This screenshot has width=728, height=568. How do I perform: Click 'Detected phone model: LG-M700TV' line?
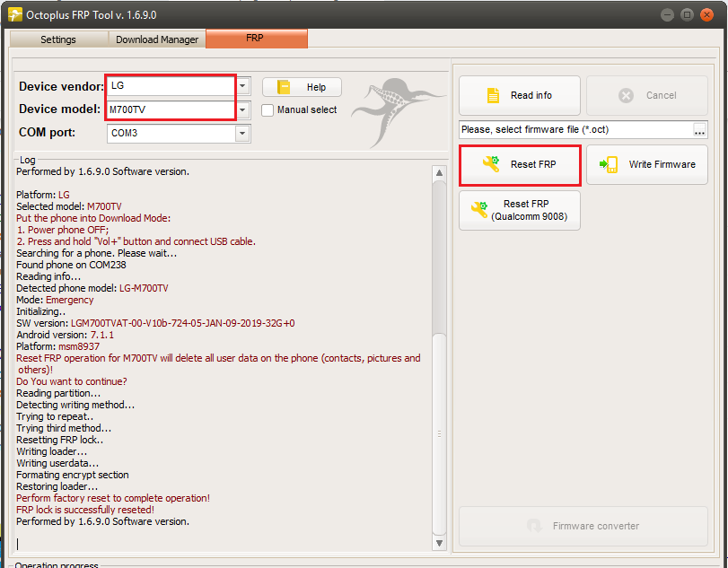[x=92, y=288]
